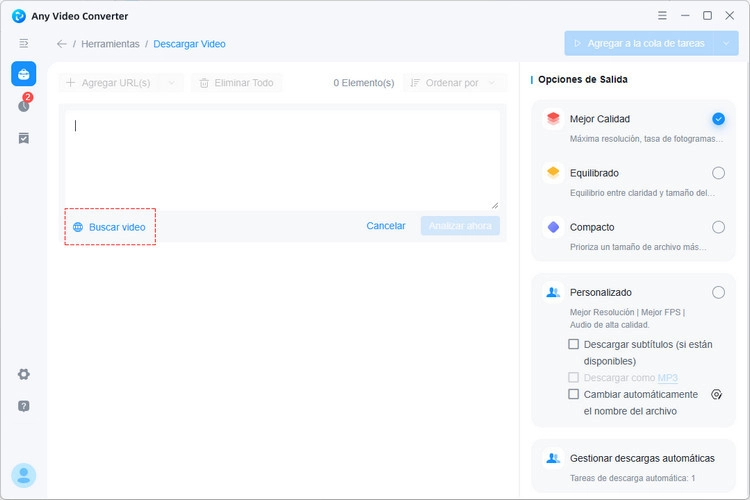Minimize the application window
This screenshot has height=500, width=750.
point(685,16)
